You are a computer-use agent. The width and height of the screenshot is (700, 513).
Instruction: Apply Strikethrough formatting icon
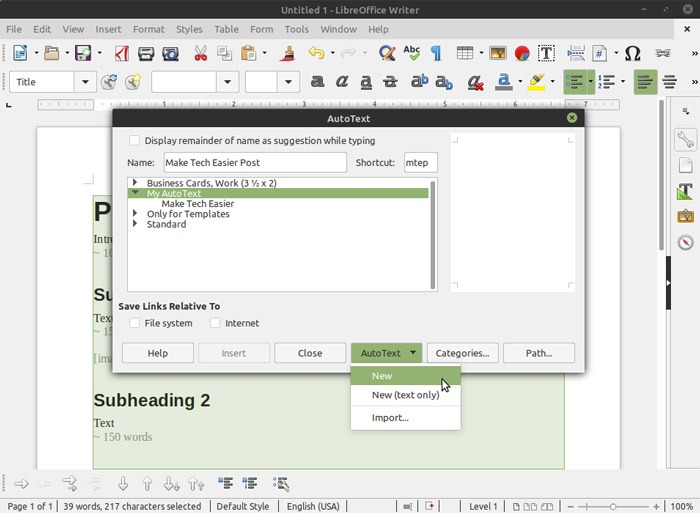click(390, 82)
